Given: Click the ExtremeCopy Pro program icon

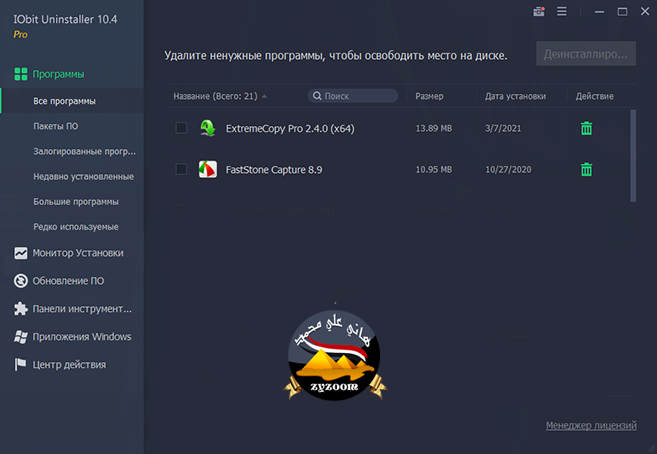Looking at the screenshot, I should tap(207, 128).
